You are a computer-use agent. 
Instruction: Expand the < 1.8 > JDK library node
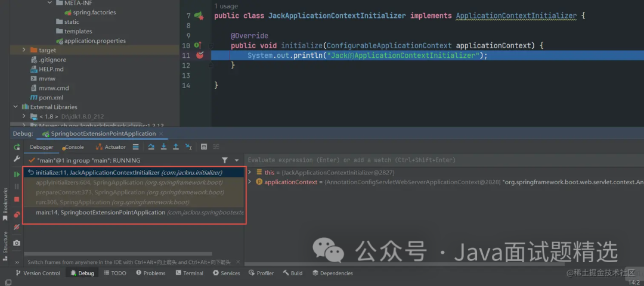click(24, 117)
